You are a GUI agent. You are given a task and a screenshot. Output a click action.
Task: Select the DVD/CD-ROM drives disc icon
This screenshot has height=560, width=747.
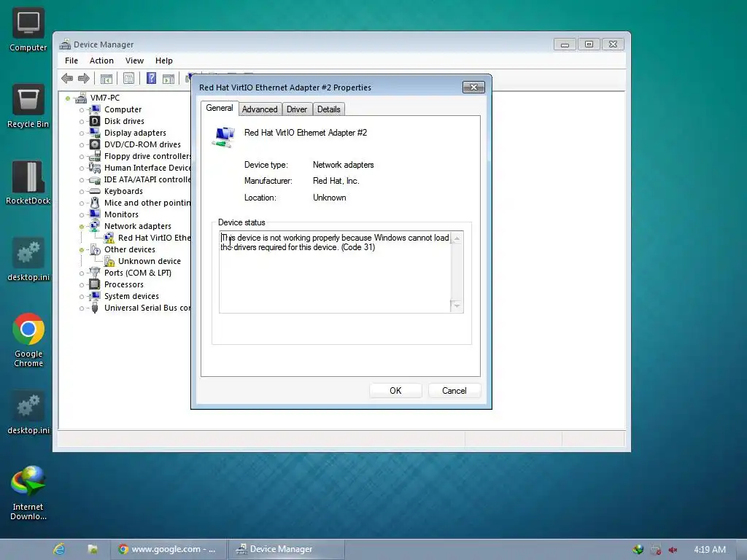pos(95,144)
